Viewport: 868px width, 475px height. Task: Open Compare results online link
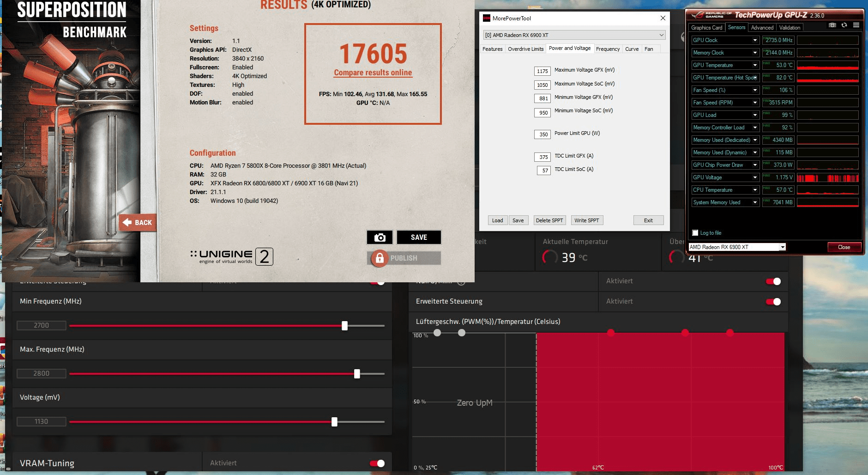[373, 73]
